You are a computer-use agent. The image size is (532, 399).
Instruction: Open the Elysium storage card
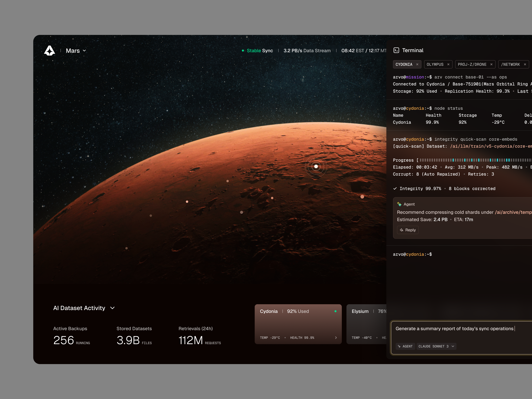coord(366,324)
